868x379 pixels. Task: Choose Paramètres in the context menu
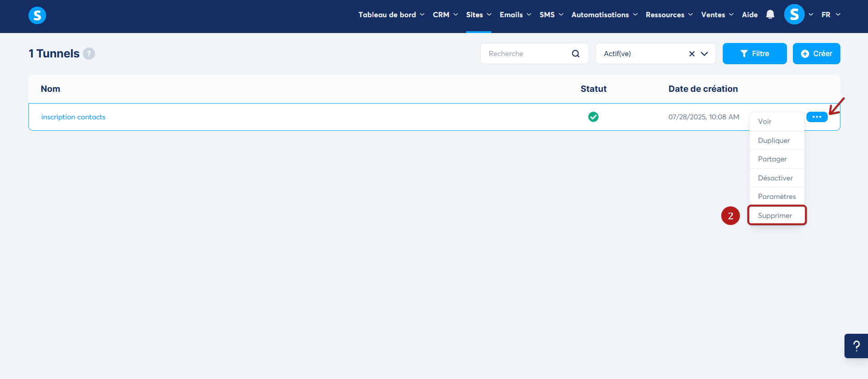tap(777, 196)
